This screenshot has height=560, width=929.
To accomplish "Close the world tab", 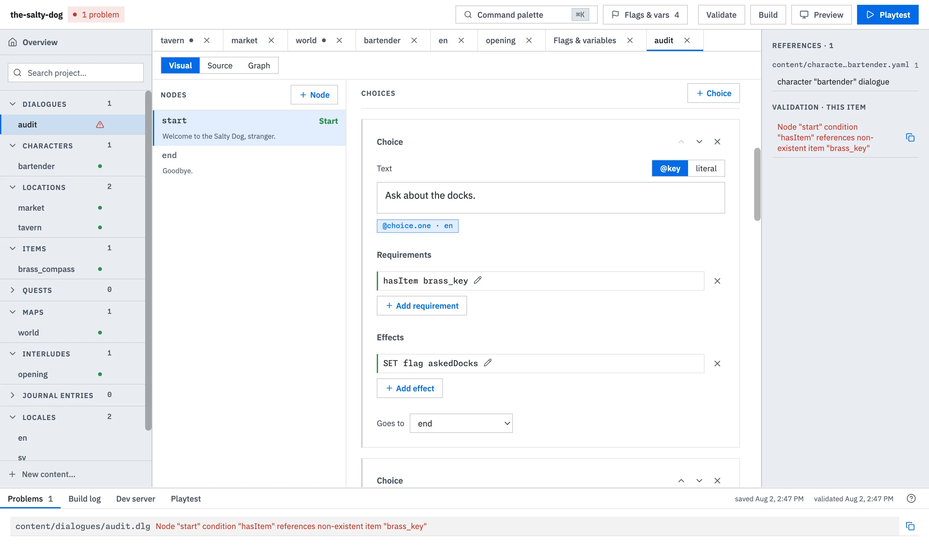I will [339, 40].
